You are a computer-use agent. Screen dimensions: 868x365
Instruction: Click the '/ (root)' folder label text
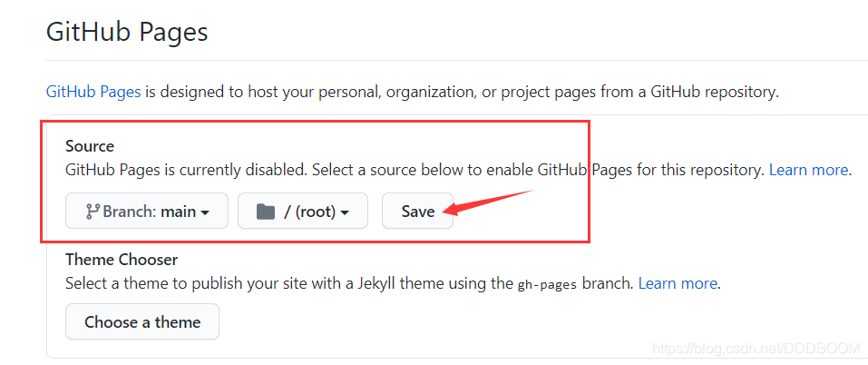[310, 212]
